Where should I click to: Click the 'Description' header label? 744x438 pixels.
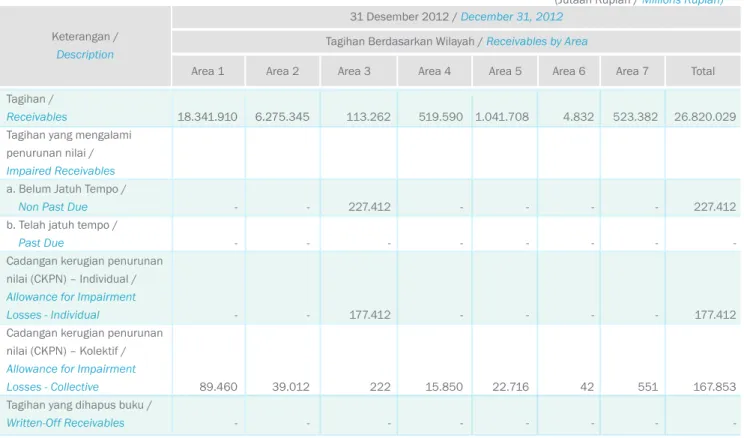[x=85, y=55]
